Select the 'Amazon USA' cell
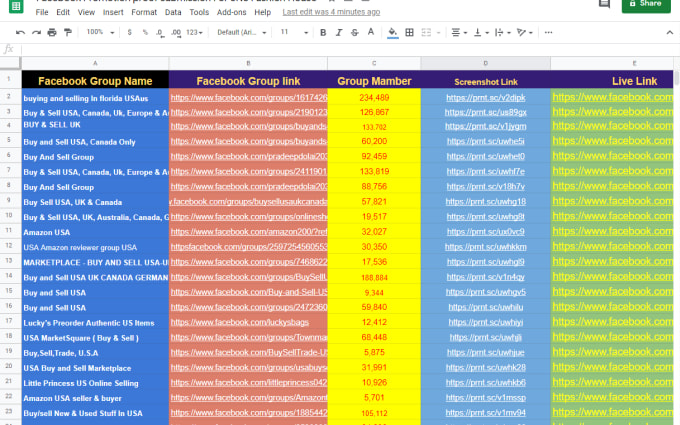Viewport: 680px width, 425px height. (x=95, y=232)
